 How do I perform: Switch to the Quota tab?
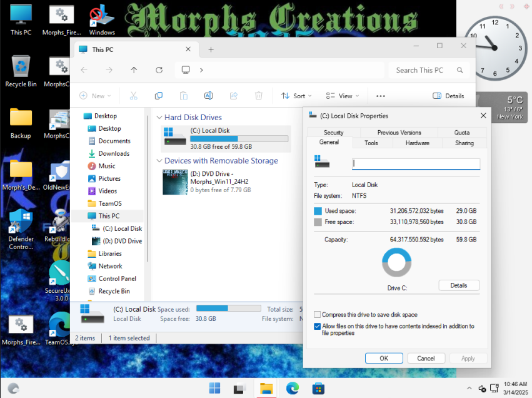[462, 133]
